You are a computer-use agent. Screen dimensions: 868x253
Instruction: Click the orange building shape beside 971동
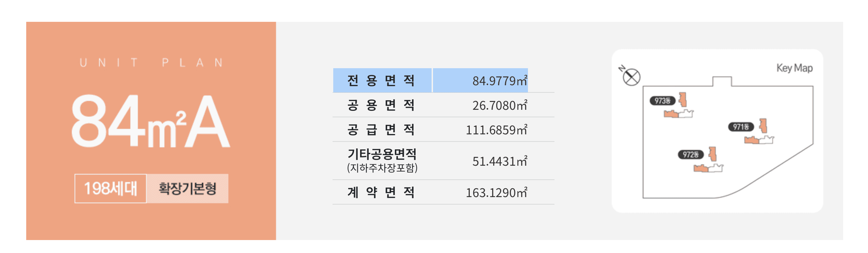coord(763,126)
